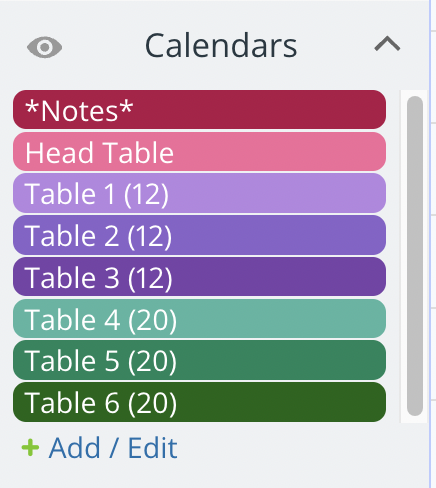
Task: Select the Table 1 (12) calendar
Action: coord(199,193)
